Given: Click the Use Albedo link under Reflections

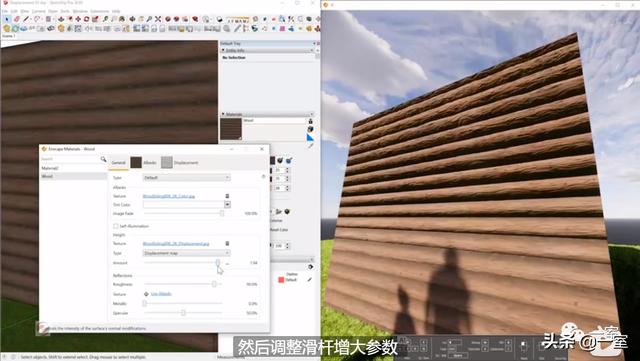Looking at the screenshot, I should [161, 294].
